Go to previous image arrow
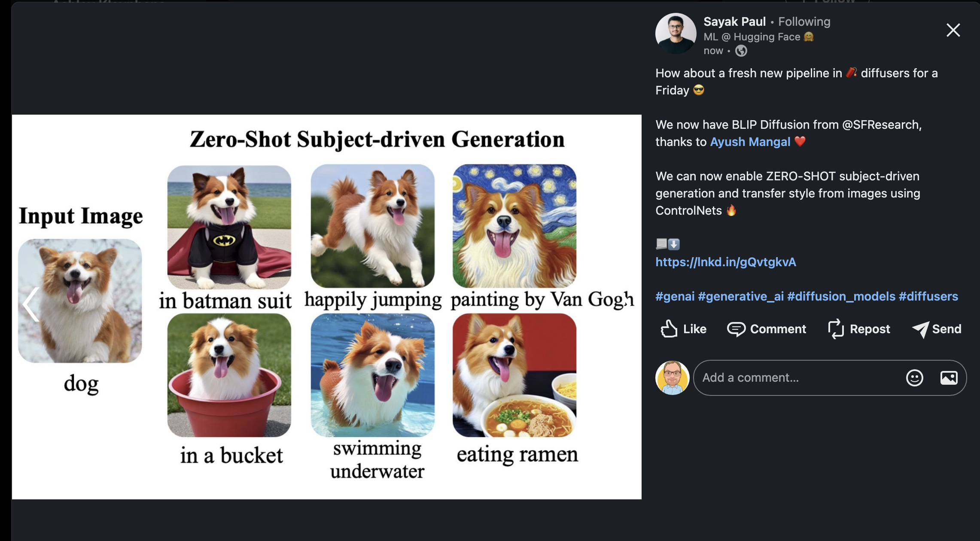Screen dimensions: 980x541 point(31,304)
